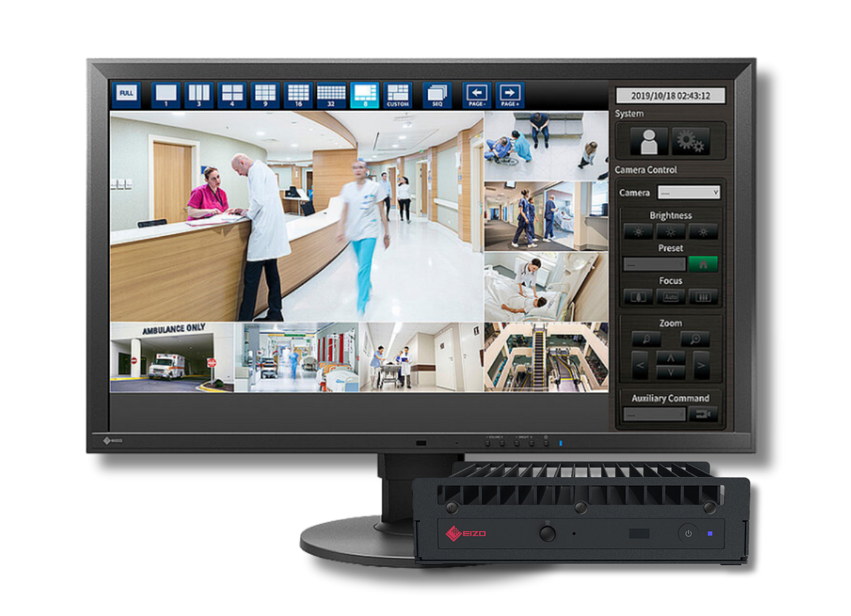Toggle the single-camera layout
Screen dimensions: 851x616
point(166,95)
